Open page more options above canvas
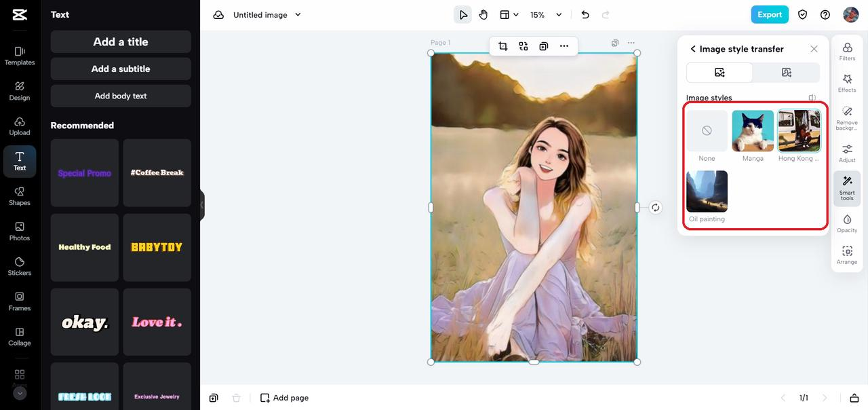Screen dimensions: 868x410 pyautogui.click(x=631, y=43)
